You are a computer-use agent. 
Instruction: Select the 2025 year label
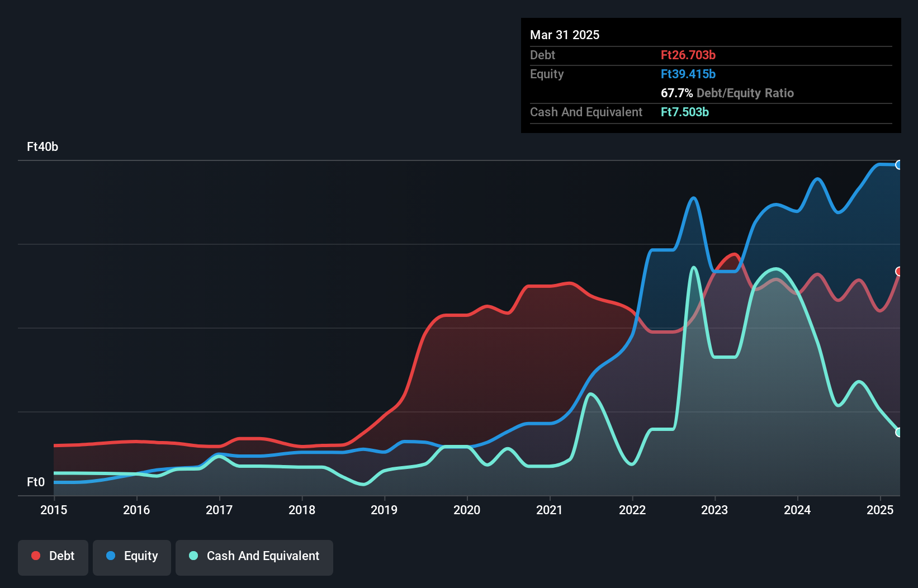pos(879,510)
